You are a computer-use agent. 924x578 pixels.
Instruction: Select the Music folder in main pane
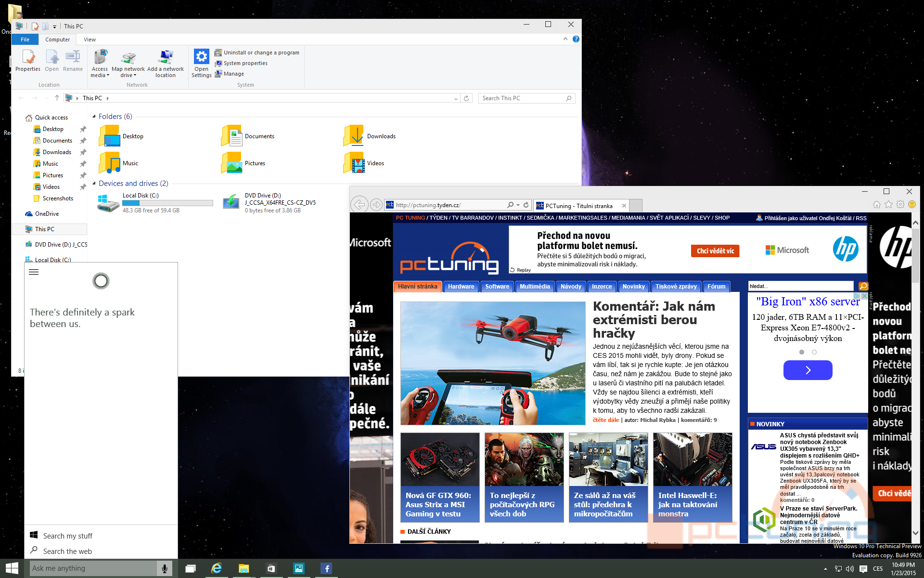coord(119,163)
